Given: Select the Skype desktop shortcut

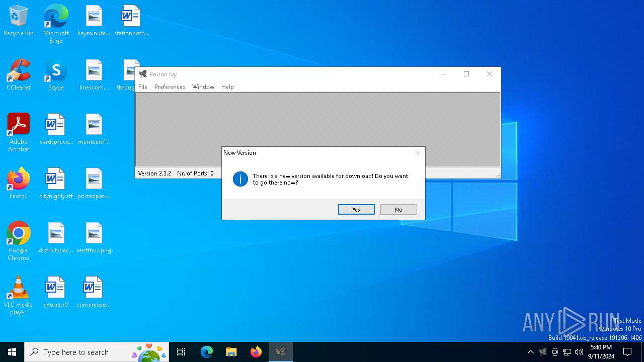Looking at the screenshot, I should pyautogui.click(x=56, y=75).
